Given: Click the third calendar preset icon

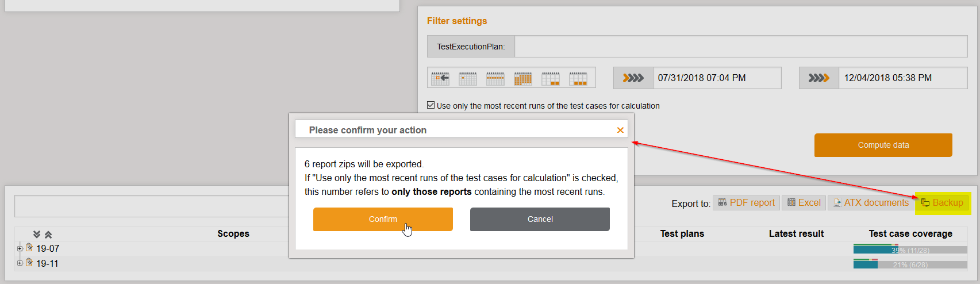Looking at the screenshot, I should (x=495, y=78).
